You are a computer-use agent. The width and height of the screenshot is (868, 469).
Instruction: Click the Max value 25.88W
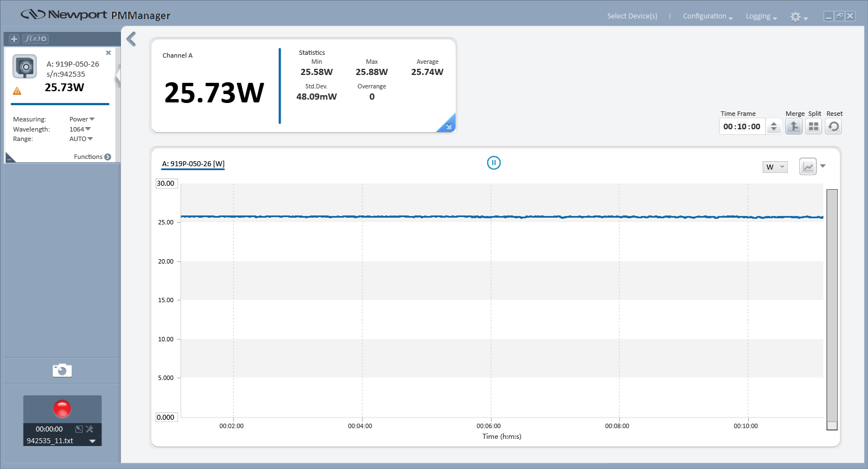(x=372, y=72)
